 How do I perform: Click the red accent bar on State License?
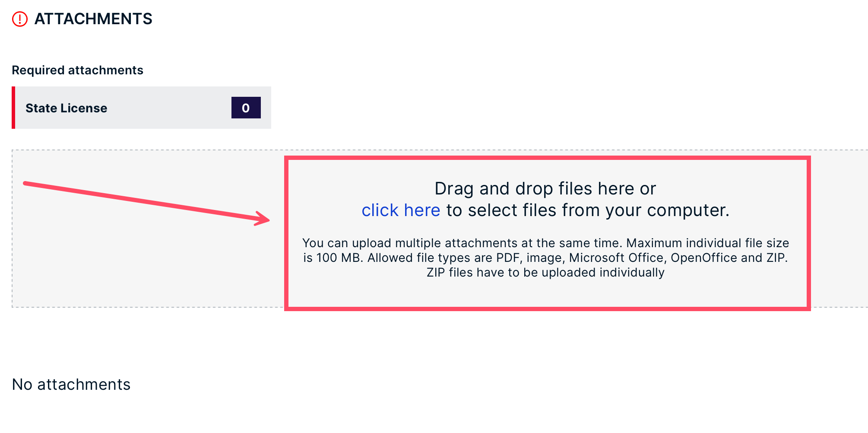[13, 108]
